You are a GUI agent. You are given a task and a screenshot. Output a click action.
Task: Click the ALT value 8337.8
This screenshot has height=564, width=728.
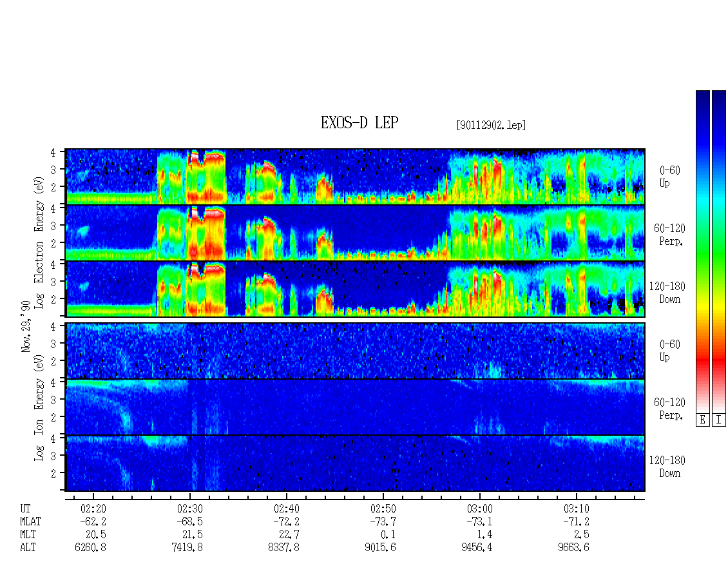tap(283, 548)
